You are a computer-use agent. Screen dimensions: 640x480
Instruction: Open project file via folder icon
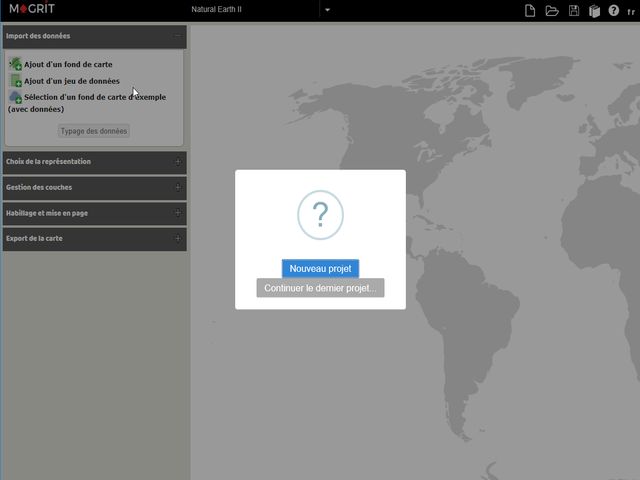click(x=552, y=10)
